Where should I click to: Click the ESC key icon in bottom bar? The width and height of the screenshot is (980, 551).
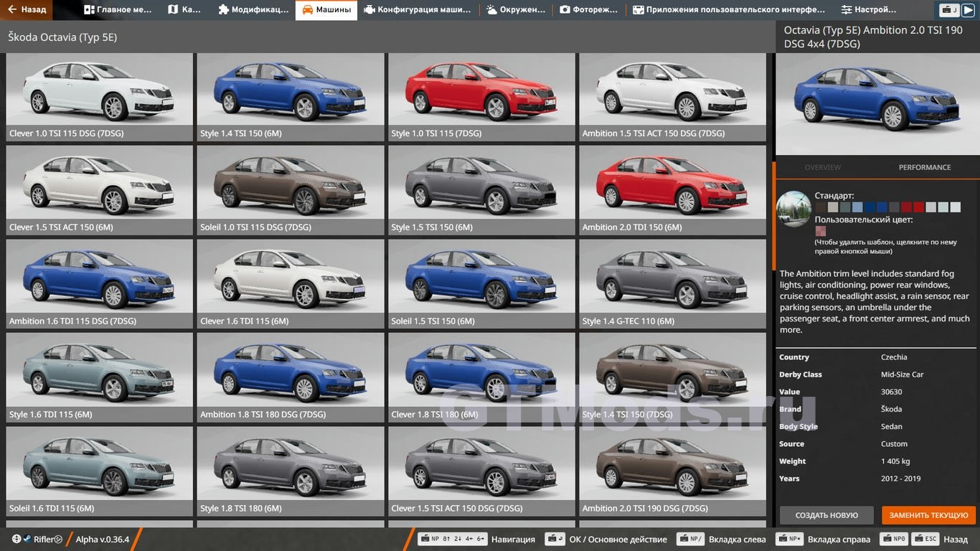[x=925, y=539]
